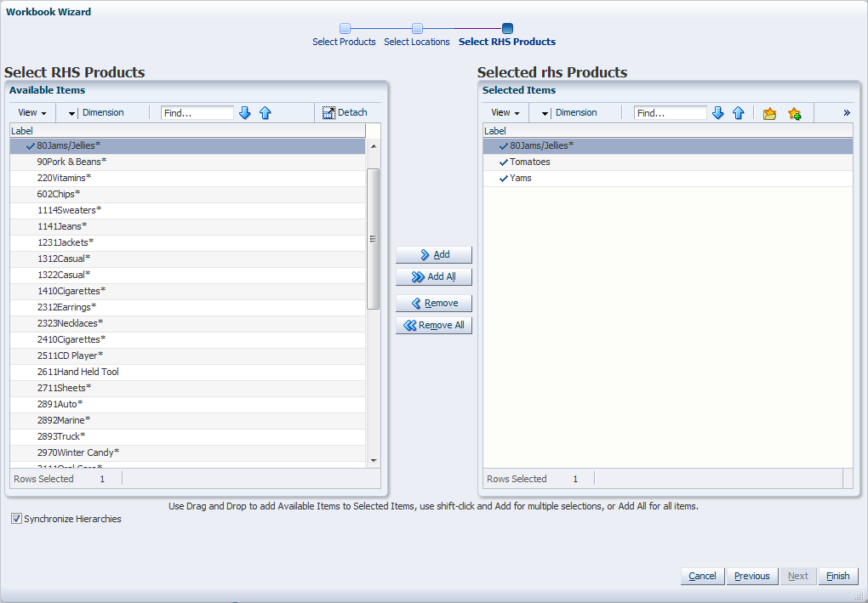Select 602Chips* row
This screenshot has height=603, width=868.
[x=188, y=194]
